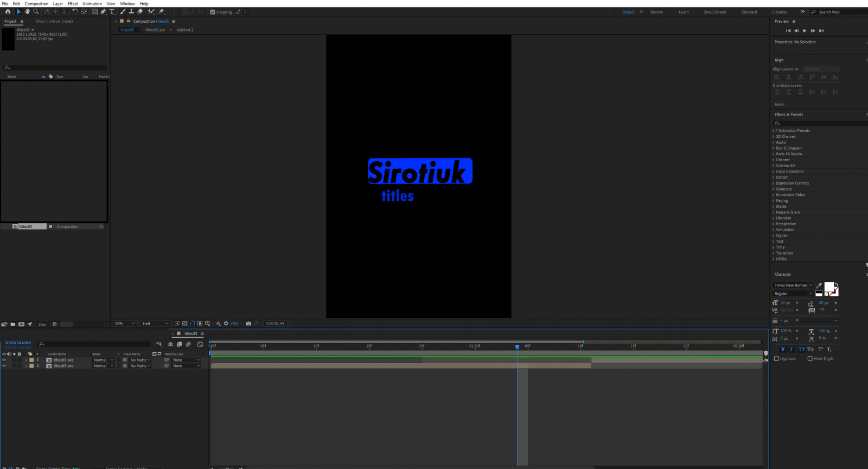Image resolution: width=868 pixels, height=469 pixels.
Task: Select the Pen tool
Action: [x=103, y=11]
